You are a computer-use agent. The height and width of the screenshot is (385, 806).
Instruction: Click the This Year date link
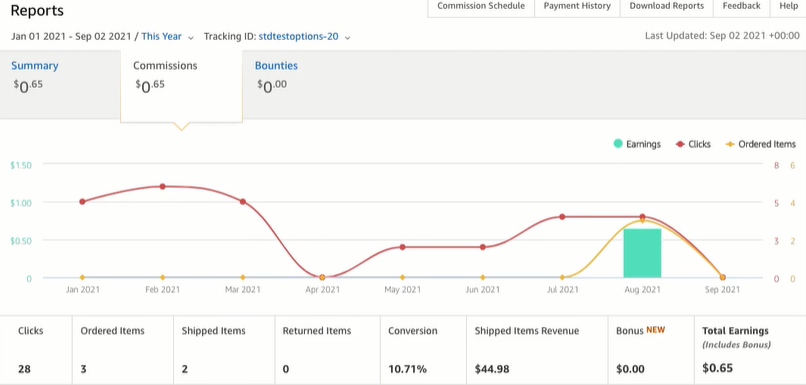[161, 36]
